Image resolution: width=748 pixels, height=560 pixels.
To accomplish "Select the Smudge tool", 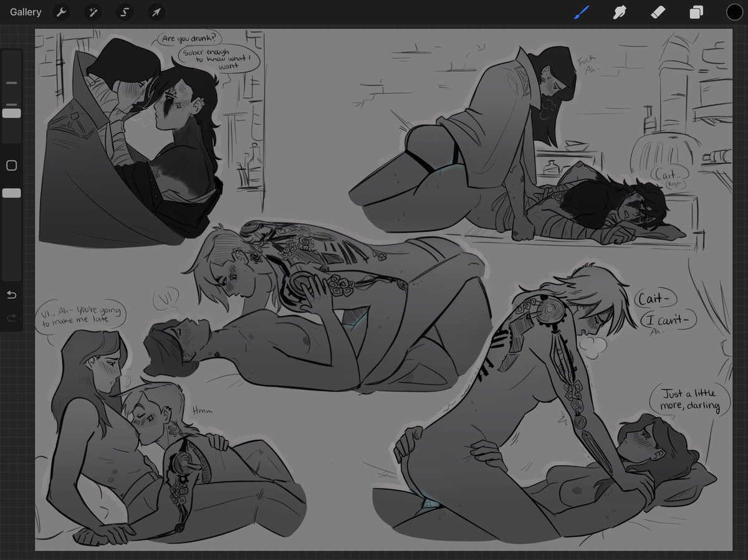I will 619,12.
